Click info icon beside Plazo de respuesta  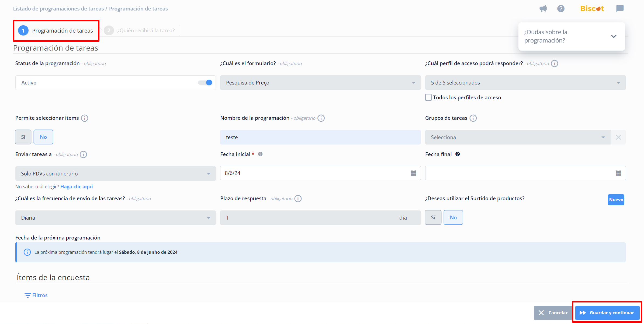pyautogui.click(x=298, y=199)
